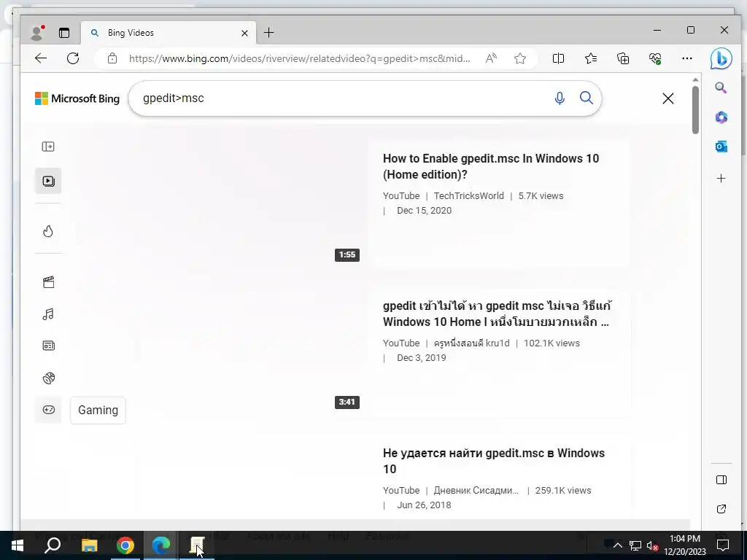Open Bing Copilot sidebar button
This screenshot has height=560, width=747.
721,58
